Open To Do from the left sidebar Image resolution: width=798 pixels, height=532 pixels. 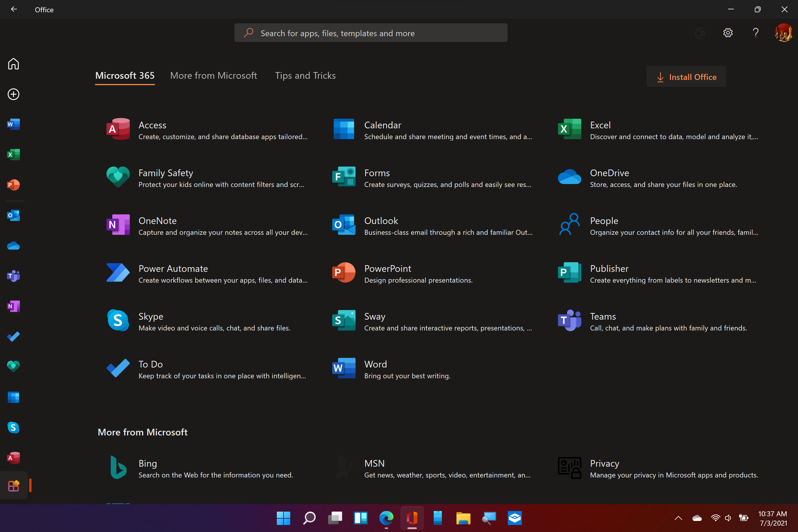[x=13, y=337]
